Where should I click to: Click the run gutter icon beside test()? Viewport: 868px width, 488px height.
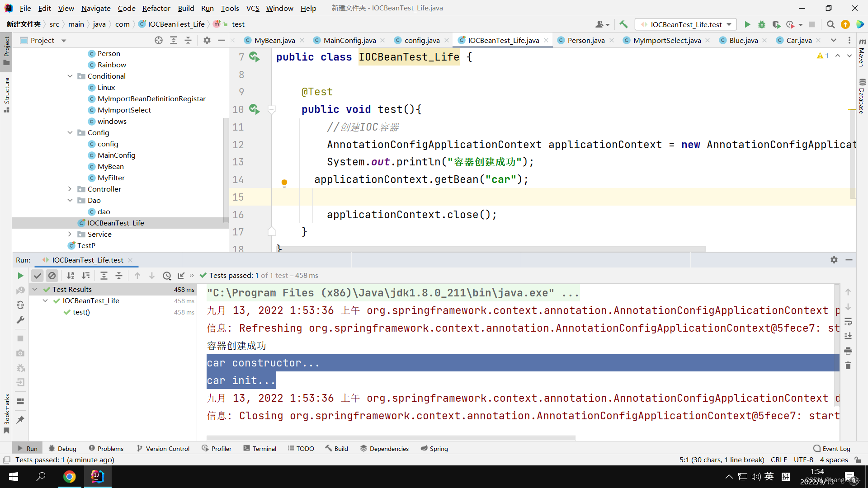coord(254,109)
